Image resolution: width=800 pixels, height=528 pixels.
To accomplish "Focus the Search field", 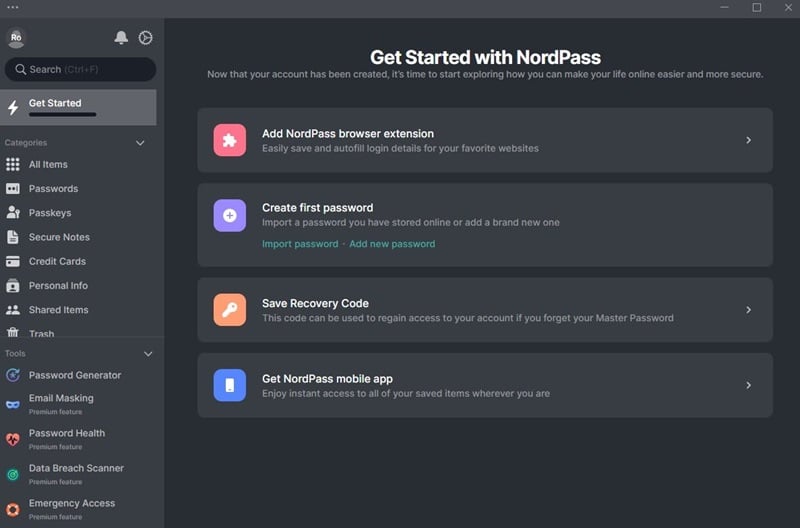I will pos(80,69).
